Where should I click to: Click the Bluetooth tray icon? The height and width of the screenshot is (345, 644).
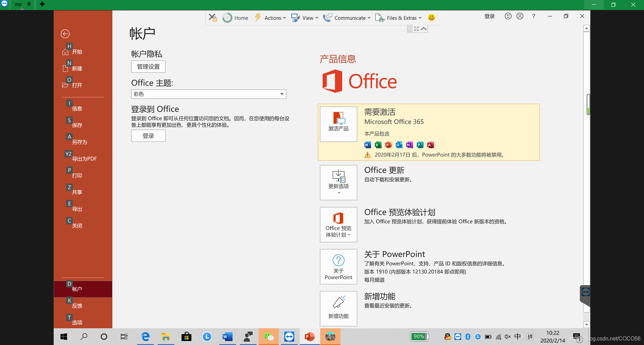(x=468, y=337)
